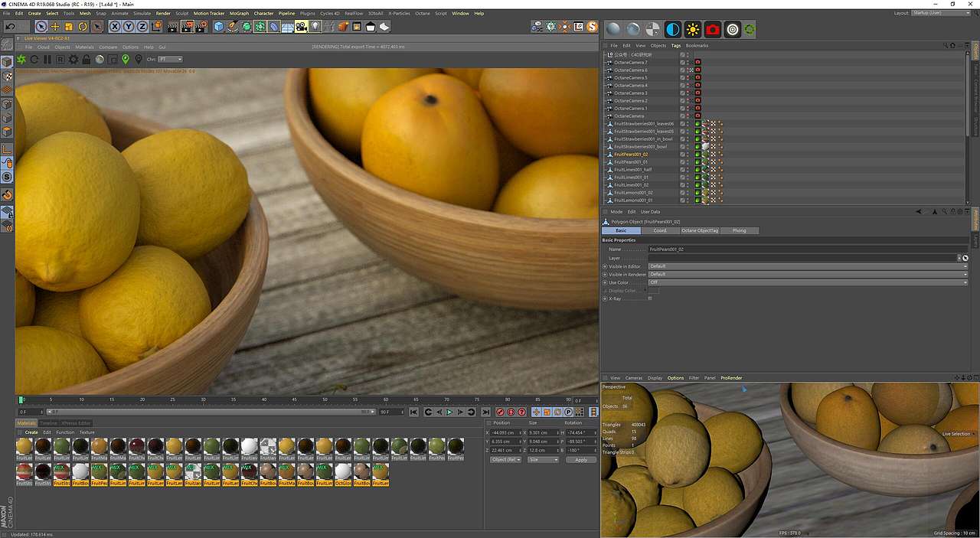Click Live Viewer green pick-focus pin

[x=126, y=59]
